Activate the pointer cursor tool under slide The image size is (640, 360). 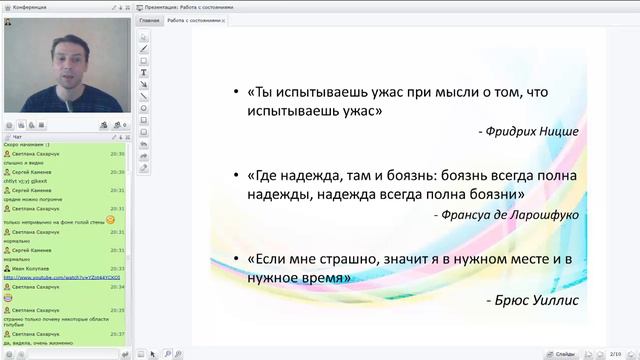click(x=153, y=354)
